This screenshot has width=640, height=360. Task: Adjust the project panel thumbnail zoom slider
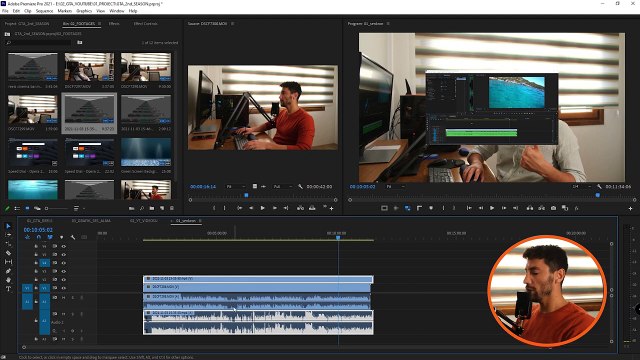click(x=56, y=208)
